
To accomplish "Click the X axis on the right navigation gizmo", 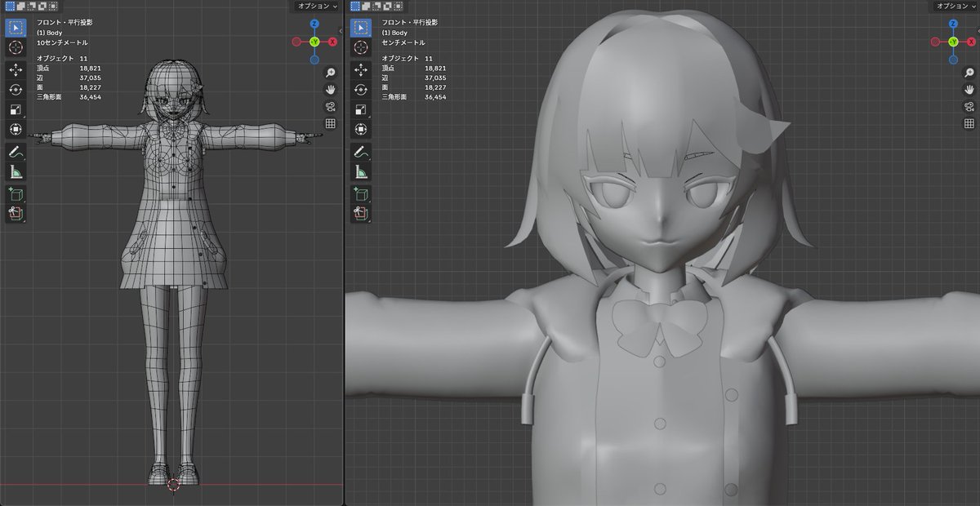I will pyautogui.click(x=970, y=41).
